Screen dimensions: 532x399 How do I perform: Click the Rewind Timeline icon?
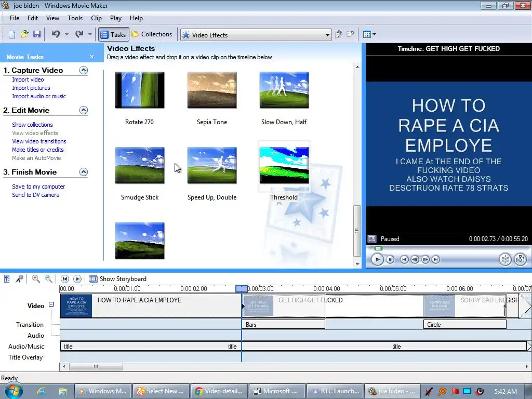pos(64,279)
